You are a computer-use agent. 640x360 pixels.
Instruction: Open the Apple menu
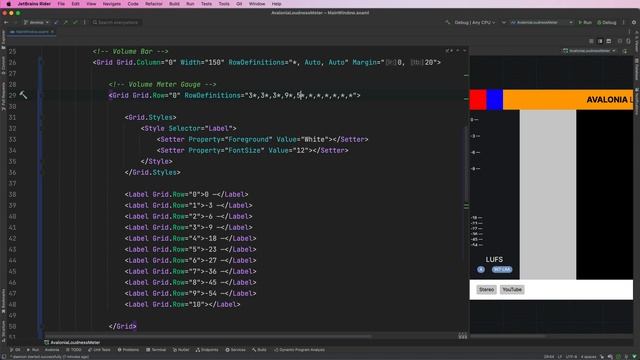point(9,4)
